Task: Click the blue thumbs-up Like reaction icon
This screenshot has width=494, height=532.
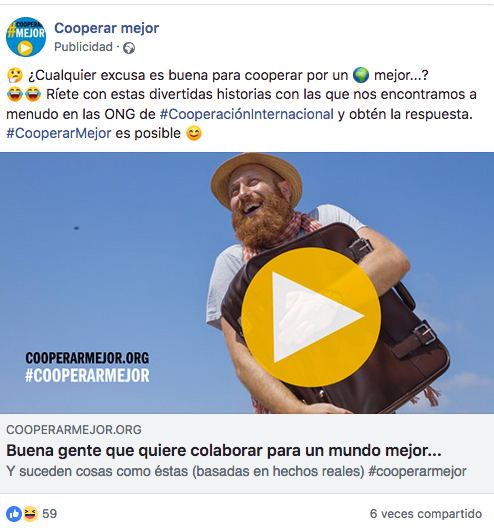Action: pyautogui.click(x=14, y=514)
